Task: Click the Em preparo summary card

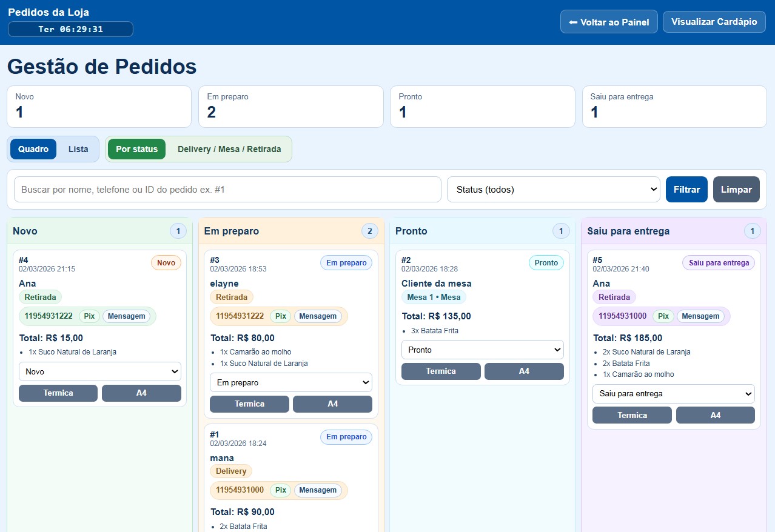Action: [290, 107]
